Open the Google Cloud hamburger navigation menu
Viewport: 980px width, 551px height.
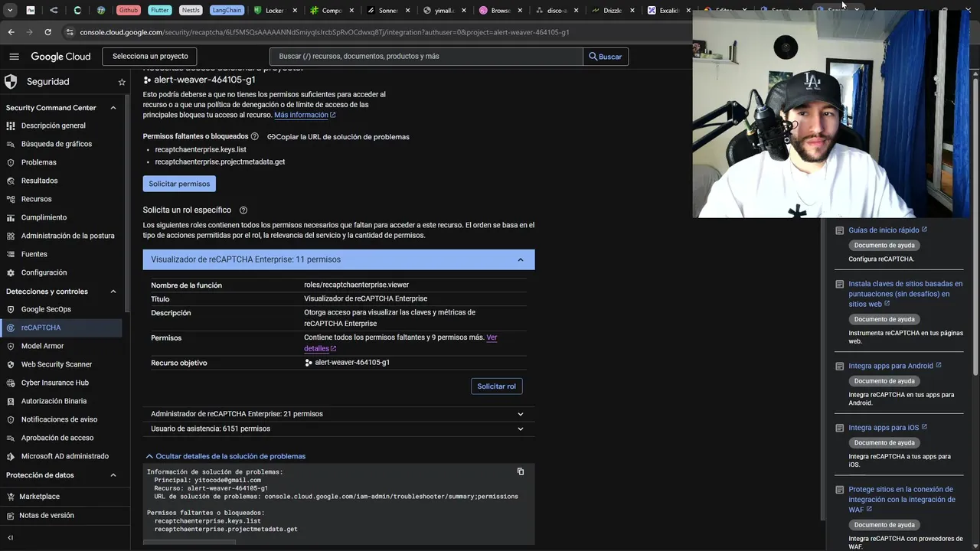pos(14,57)
